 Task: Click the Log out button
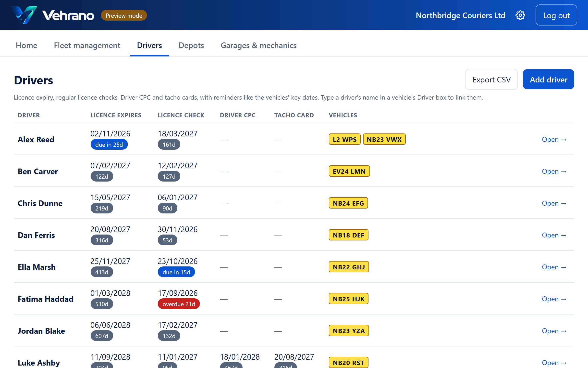point(556,15)
